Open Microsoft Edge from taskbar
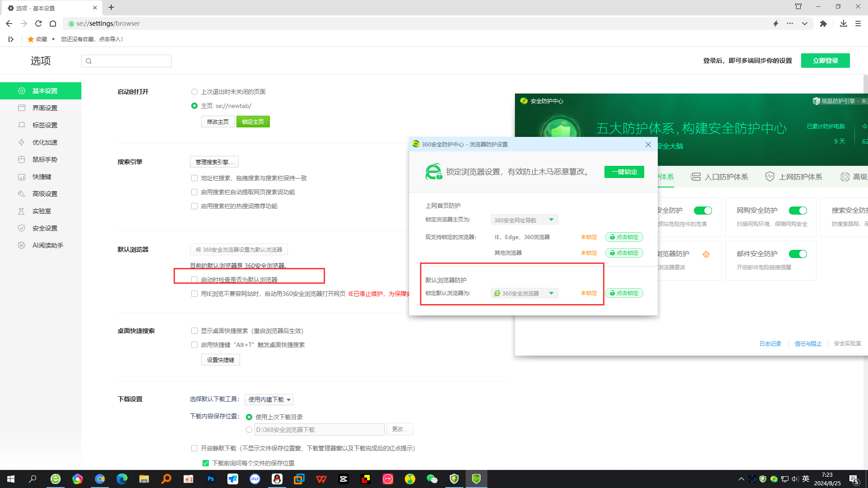868x488 pixels. (122, 479)
